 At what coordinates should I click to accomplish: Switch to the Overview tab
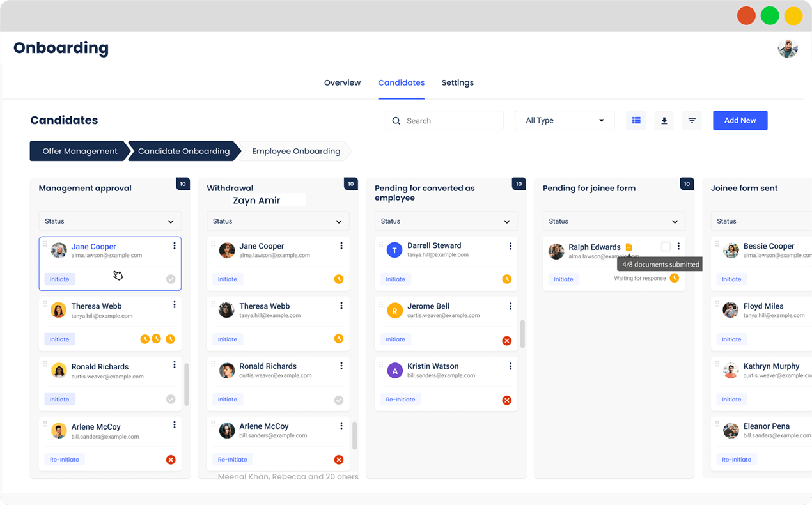coord(342,82)
